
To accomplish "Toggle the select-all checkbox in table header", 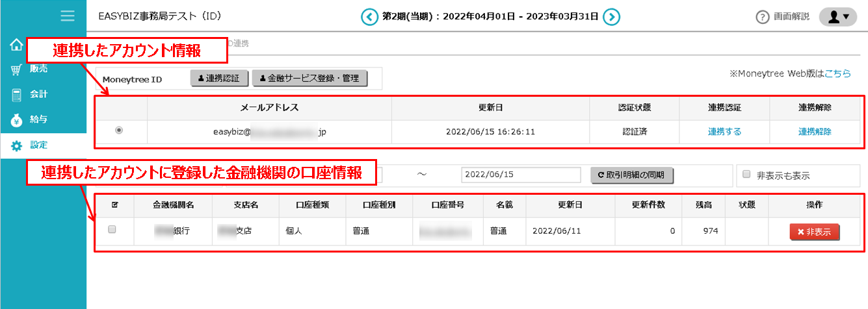I will 115,205.
